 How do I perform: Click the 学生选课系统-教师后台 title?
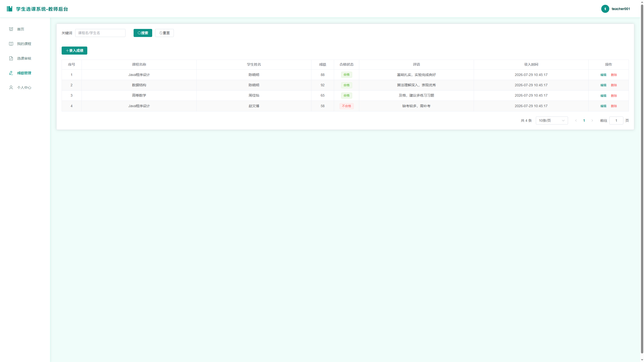click(x=42, y=9)
